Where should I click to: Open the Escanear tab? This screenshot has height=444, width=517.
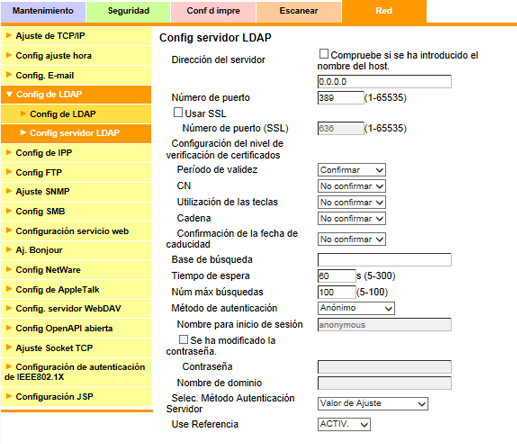(x=299, y=11)
